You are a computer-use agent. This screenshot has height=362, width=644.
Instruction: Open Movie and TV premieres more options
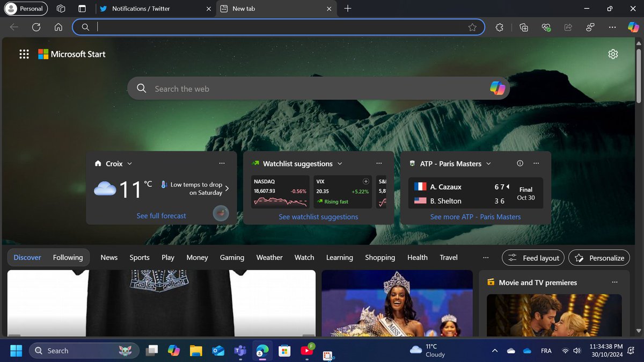pos(614,283)
